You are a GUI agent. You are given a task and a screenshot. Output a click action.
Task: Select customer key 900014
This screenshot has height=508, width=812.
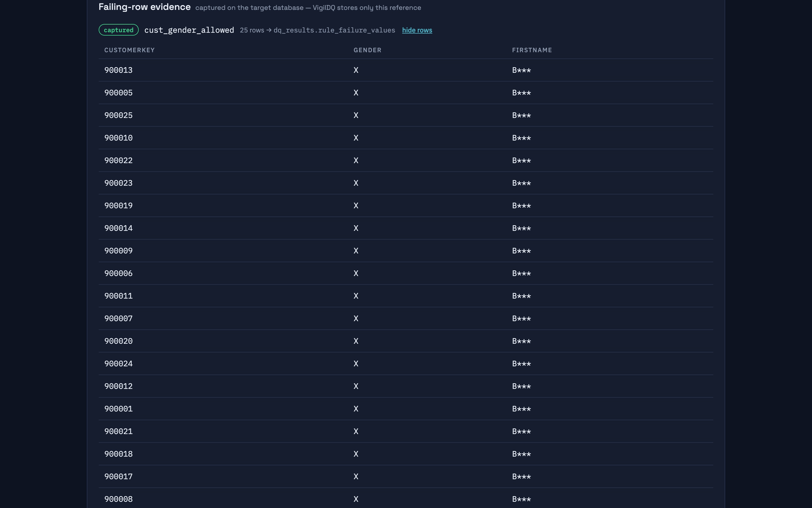point(118,228)
